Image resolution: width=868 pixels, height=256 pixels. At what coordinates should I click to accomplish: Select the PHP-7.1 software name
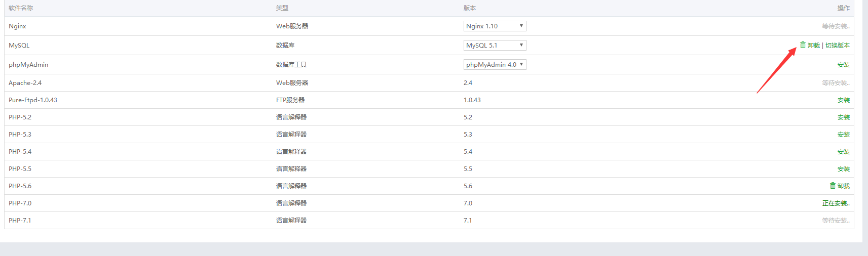[20, 221]
